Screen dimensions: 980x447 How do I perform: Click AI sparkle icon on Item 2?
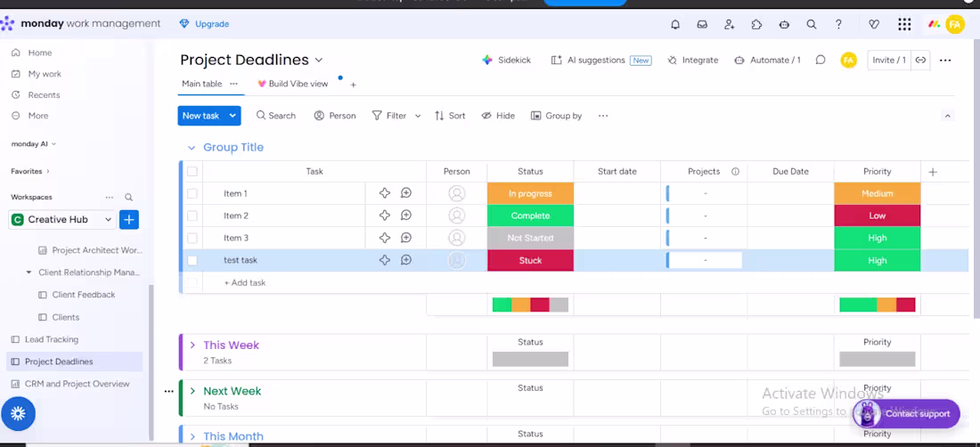pos(384,215)
